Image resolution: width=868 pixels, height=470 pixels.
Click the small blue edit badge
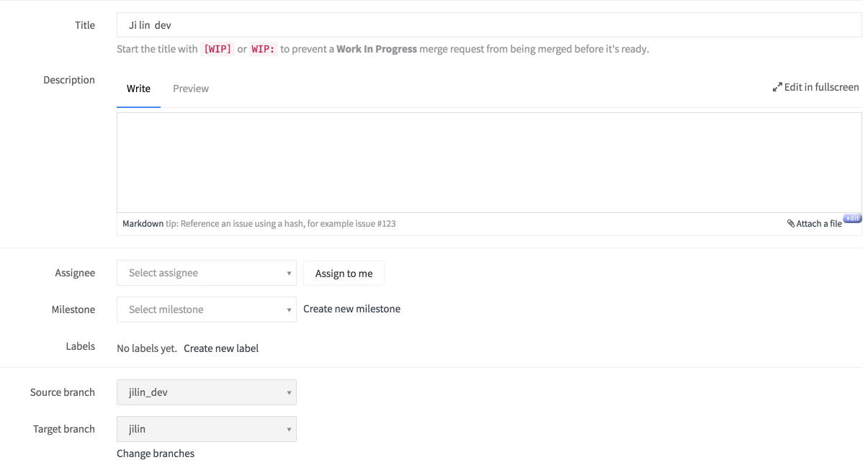(852, 218)
